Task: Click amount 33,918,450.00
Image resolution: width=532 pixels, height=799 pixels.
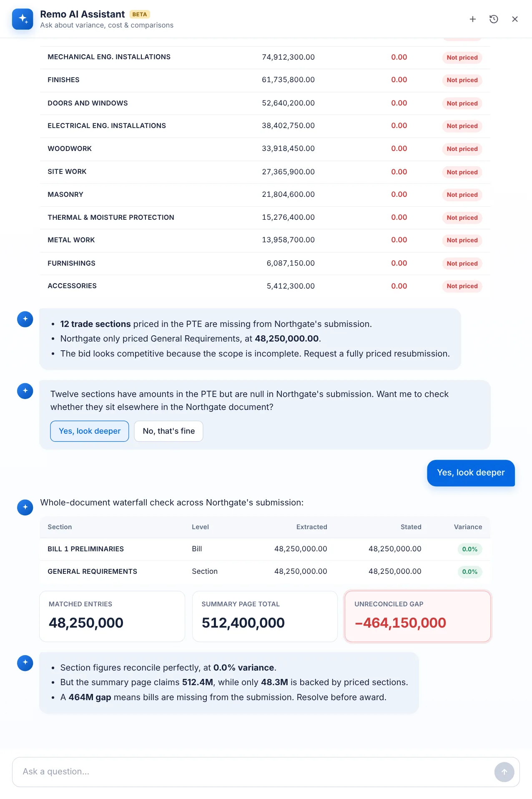Action: 288,149
